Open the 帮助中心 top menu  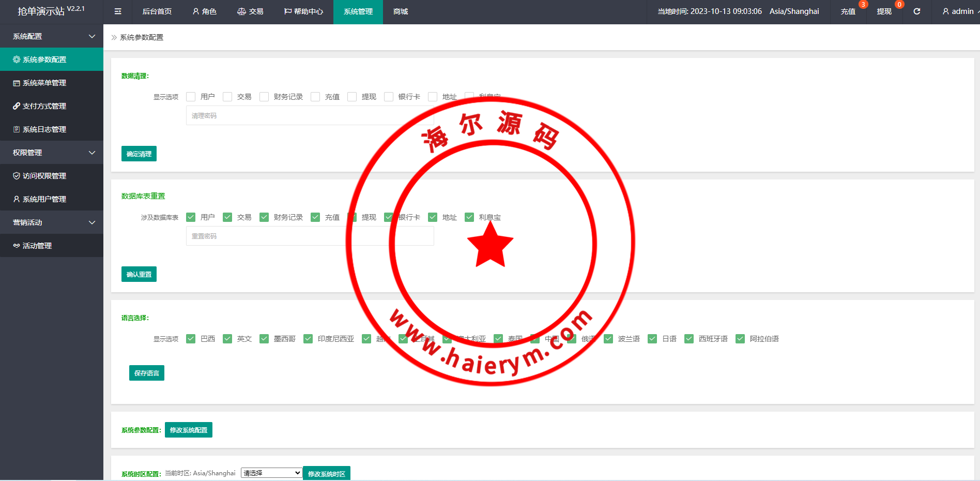(x=303, y=11)
